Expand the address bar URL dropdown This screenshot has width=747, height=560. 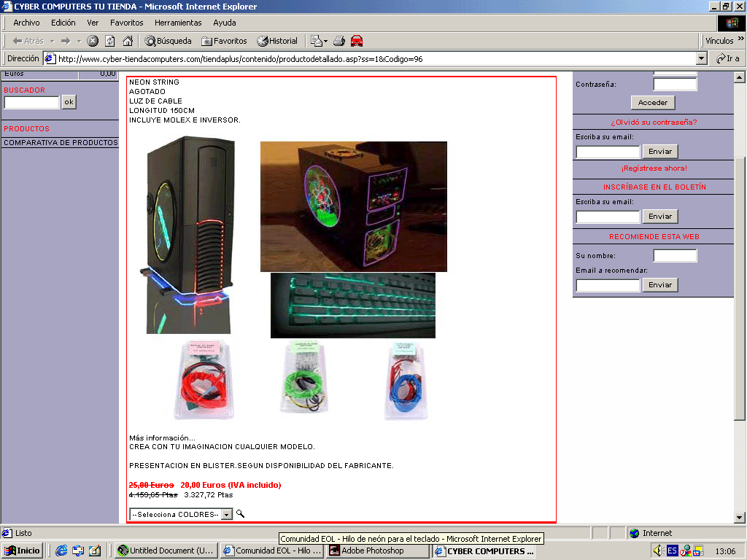tap(702, 58)
